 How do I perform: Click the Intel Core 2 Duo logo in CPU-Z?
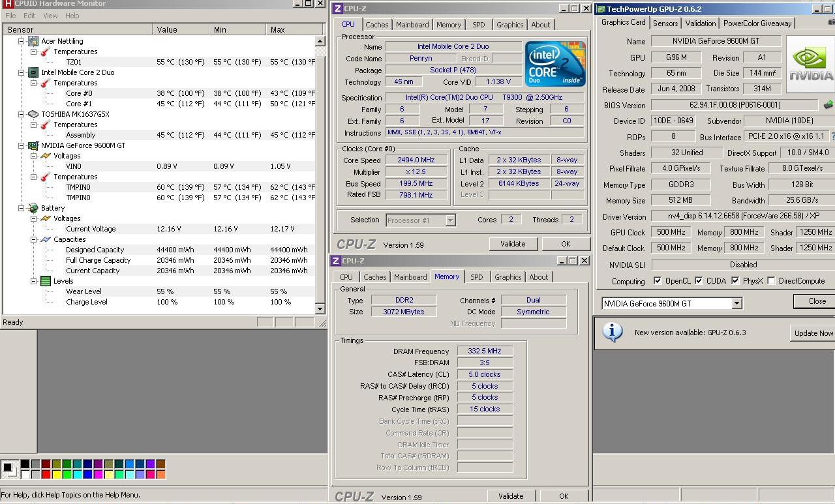tap(555, 64)
